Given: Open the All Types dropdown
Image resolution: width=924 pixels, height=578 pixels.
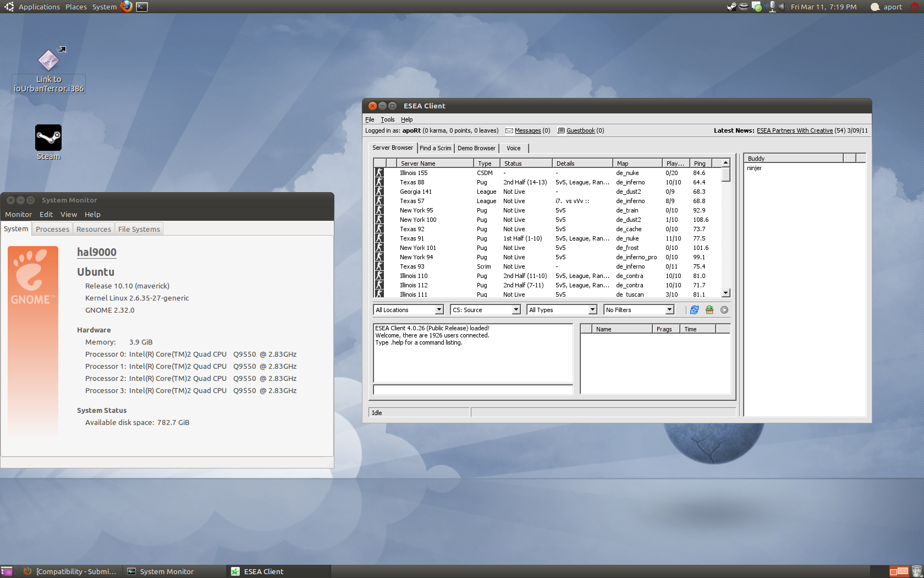Looking at the screenshot, I should 562,310.
